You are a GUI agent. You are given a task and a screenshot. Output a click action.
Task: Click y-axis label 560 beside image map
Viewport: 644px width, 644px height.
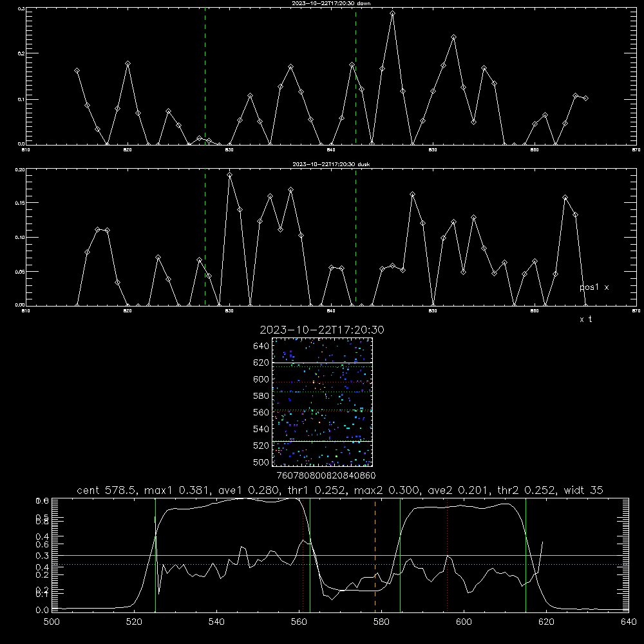pyautogui.click(x=261, y=412)
